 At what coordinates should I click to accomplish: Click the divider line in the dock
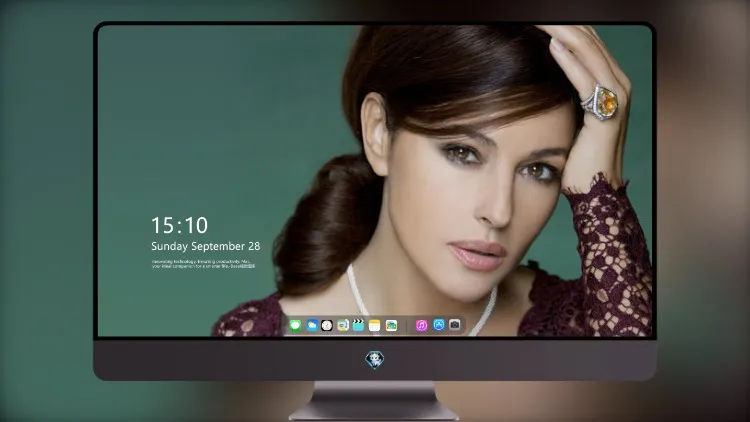point(407,326)
